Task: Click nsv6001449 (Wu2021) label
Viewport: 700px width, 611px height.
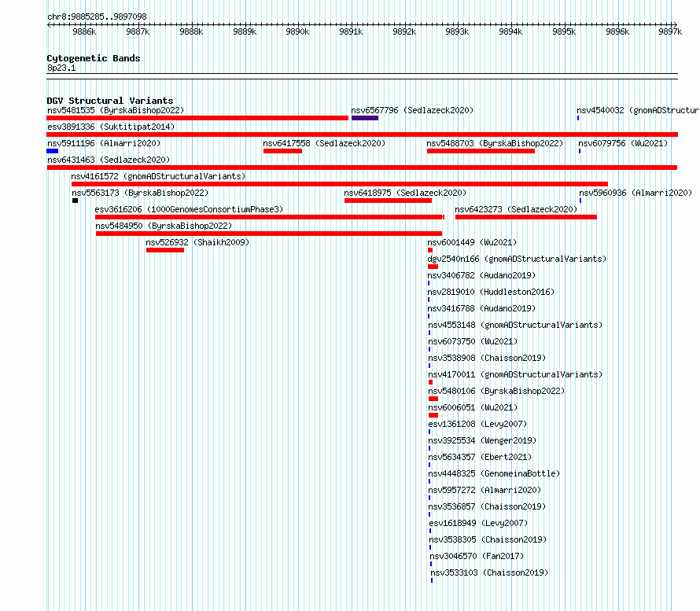Action: [x=472, y=242]
